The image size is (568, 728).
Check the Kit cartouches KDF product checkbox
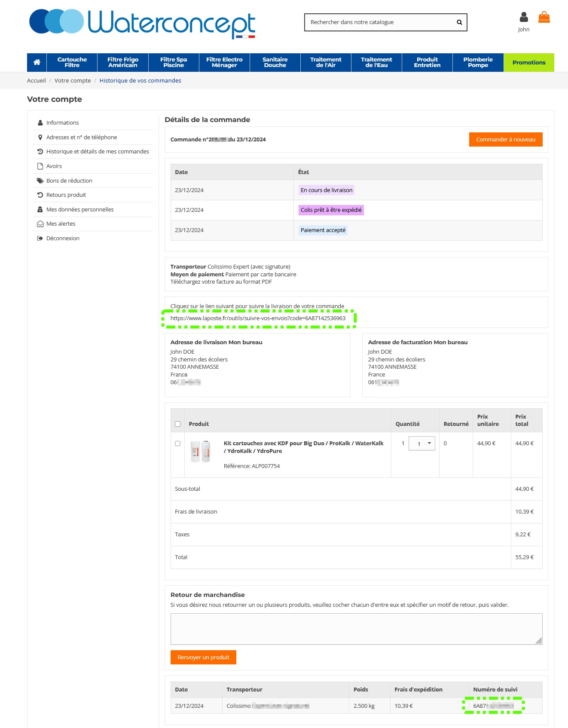tap(178, 444)
